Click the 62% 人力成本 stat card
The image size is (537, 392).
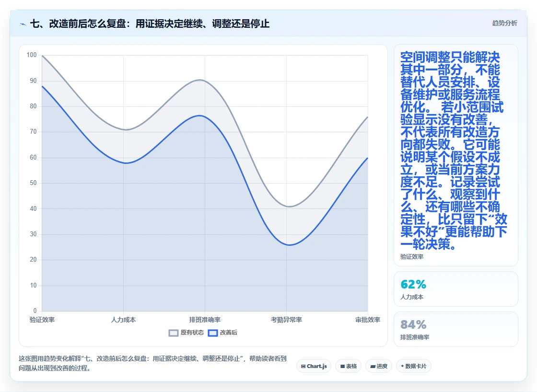(x=456, y=289)
